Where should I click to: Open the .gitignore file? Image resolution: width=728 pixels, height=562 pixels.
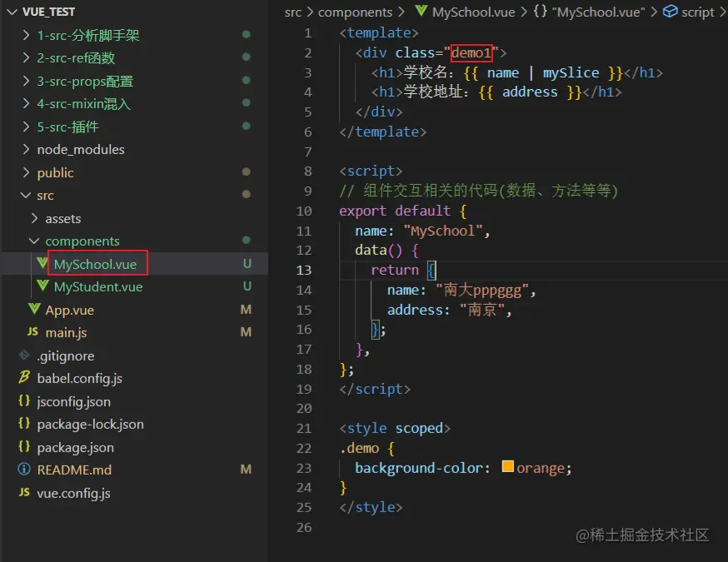click(66, 356)
